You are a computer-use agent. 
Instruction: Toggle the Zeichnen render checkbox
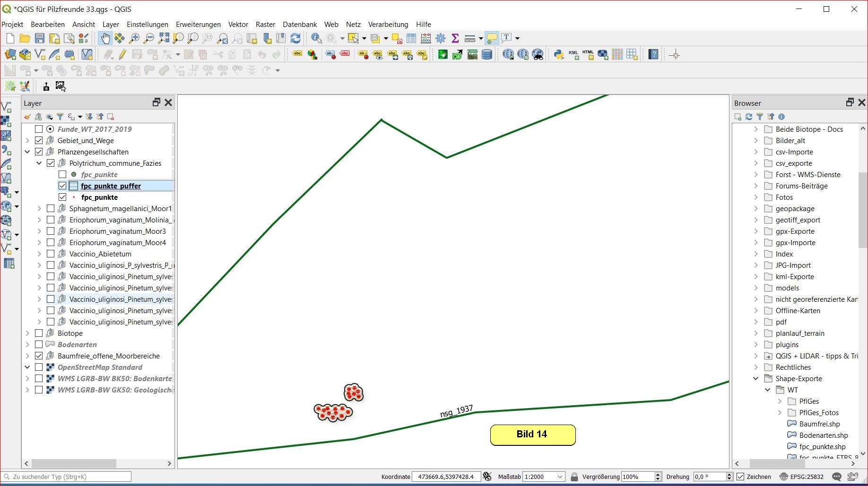[740, 477]
